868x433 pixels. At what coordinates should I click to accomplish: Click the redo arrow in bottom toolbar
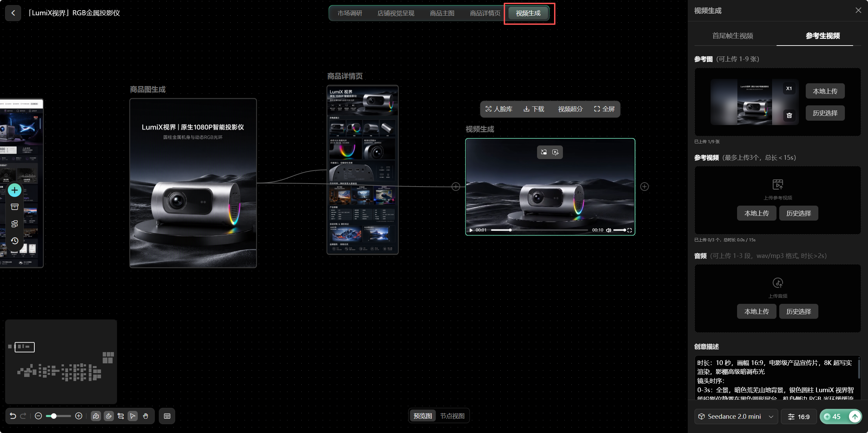point(23,416)
